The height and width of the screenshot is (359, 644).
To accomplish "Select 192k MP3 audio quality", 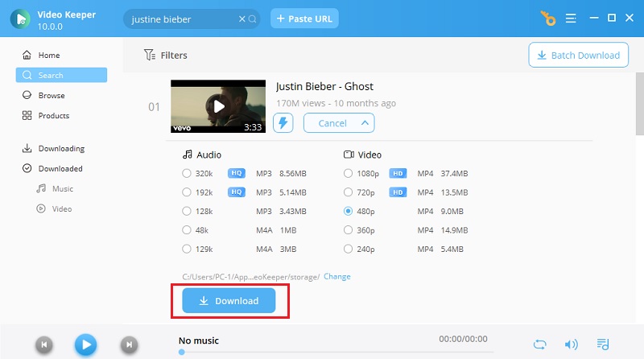I will point(187,192).
